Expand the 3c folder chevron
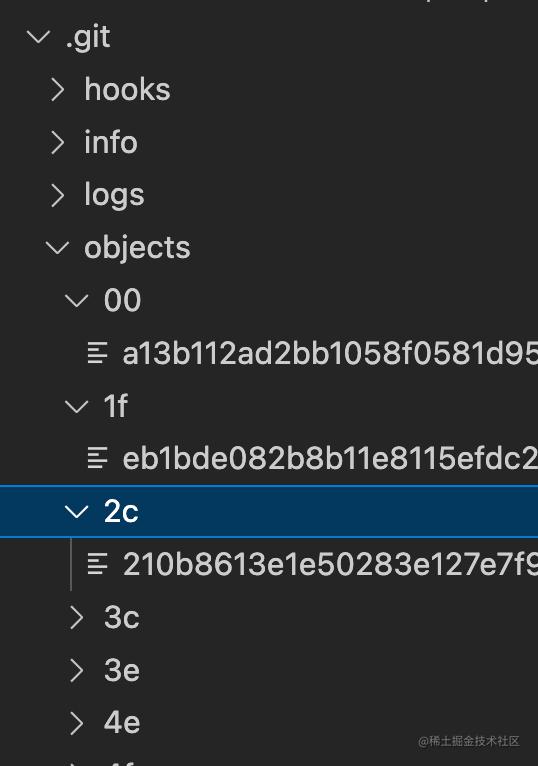This screenshot has width=538, height=766. click(77, 617)
